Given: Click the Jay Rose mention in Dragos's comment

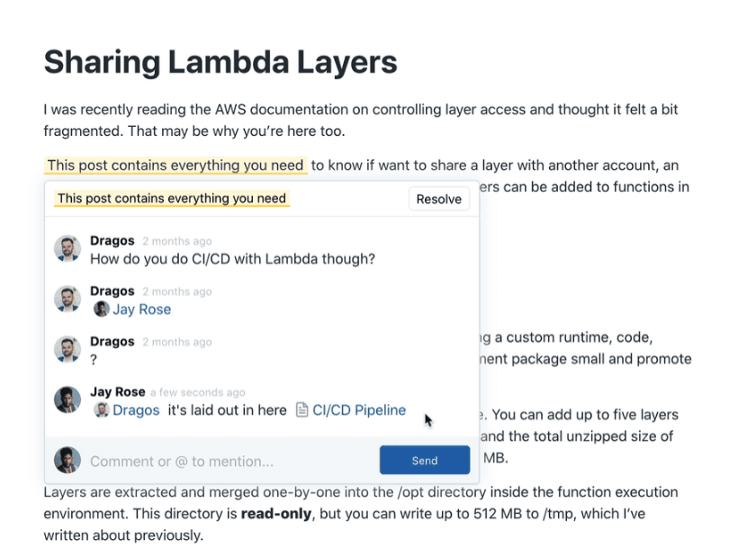Looking at the screenshot, I should [x=141, y=310].
